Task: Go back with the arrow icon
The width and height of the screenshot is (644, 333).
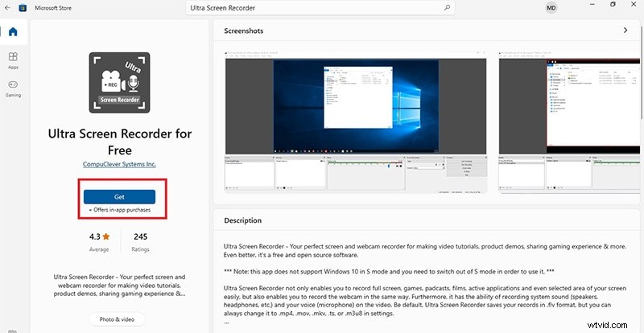Action: click(x=7, y=8)
